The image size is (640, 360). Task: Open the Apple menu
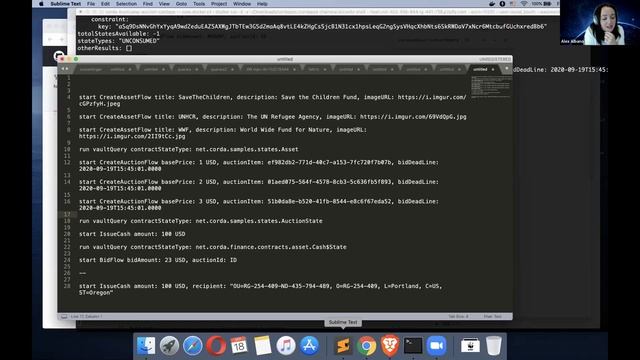click(41, 4)
